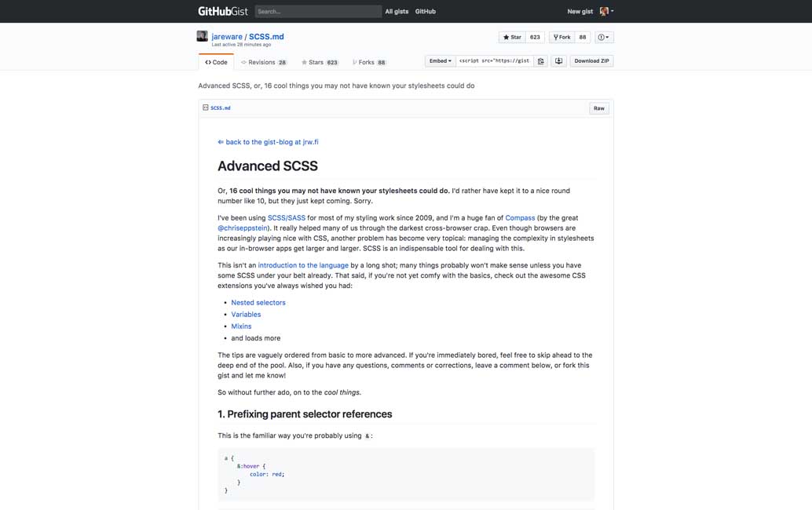Click the Download ZIP button

click(x=591, y=61)
